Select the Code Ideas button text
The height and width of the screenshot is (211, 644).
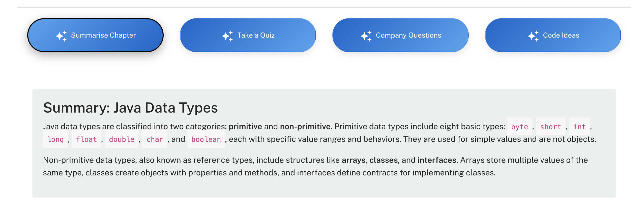point(561,35)
